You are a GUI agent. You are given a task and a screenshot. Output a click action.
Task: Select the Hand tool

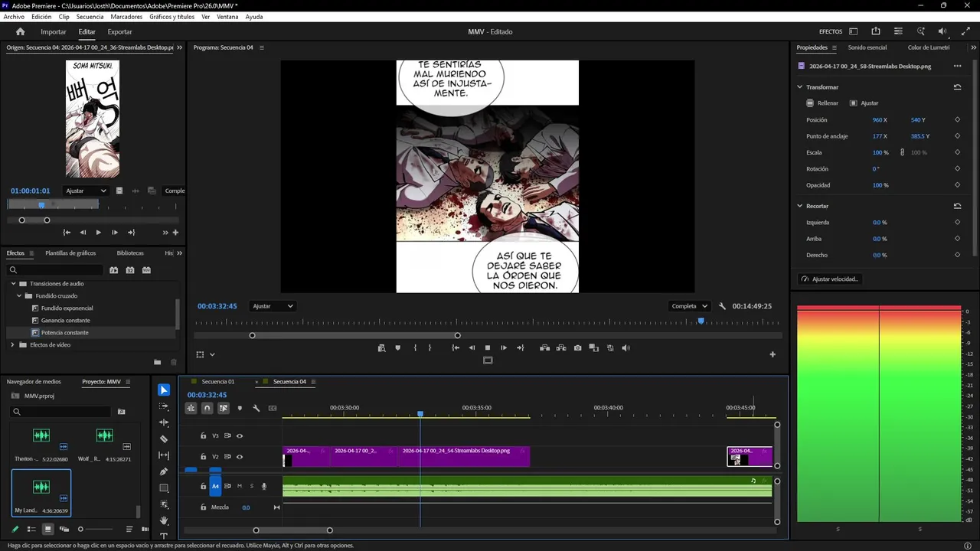point(164,520)
